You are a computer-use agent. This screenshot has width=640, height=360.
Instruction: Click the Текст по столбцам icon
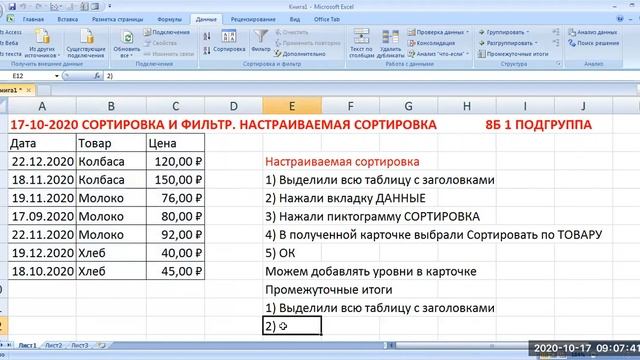click(362, 43)
